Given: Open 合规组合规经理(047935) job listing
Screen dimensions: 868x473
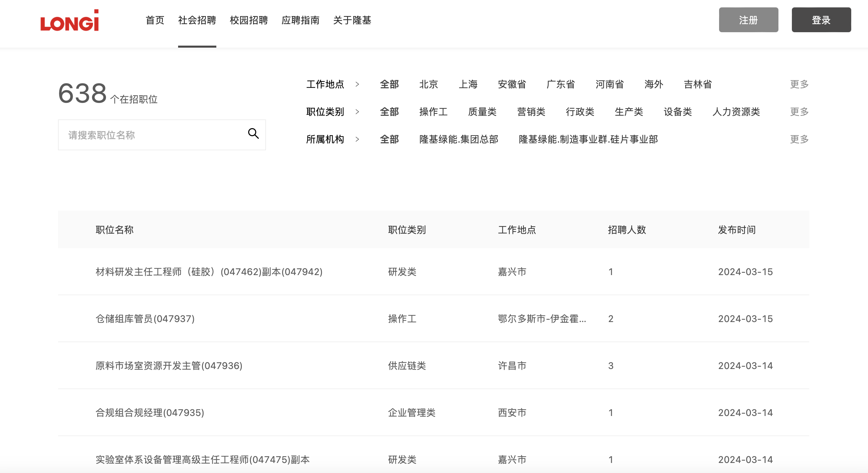Looking at the screenshot, I should 150,413.
